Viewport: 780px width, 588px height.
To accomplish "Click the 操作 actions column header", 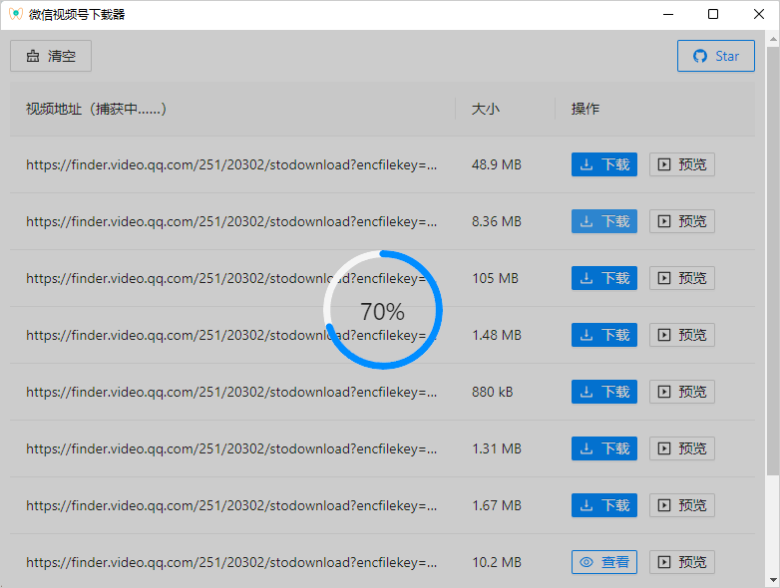I will tap(585, 108).
